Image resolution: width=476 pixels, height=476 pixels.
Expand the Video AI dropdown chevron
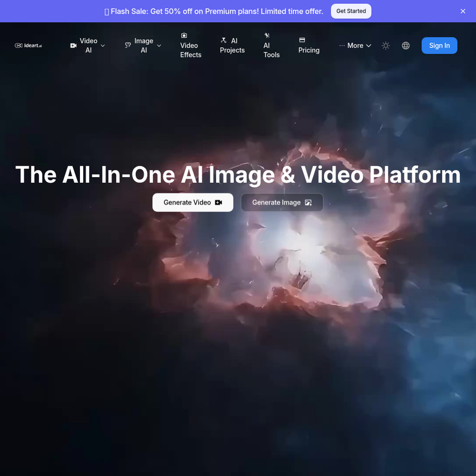click(x=103, y=46)
